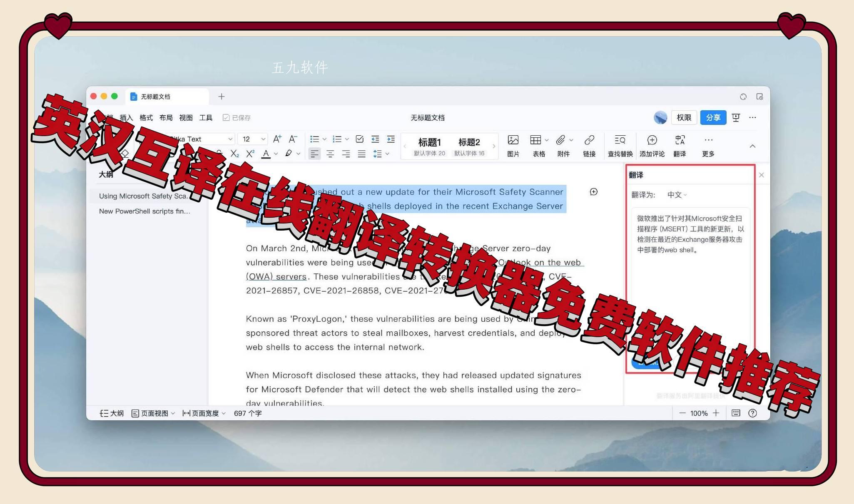Open the 视图 view menu
Image resolution: width=854 pixels, height=504 pixels.
pos(186,118)
